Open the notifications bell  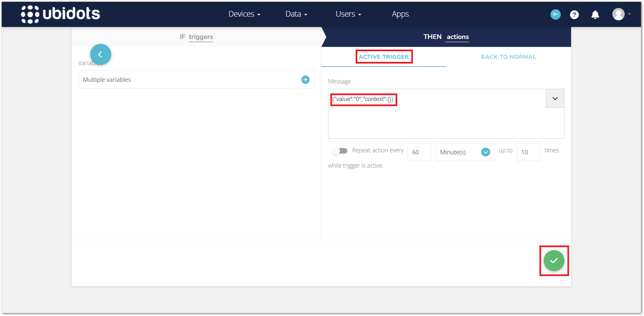click(x=595, y=15)
